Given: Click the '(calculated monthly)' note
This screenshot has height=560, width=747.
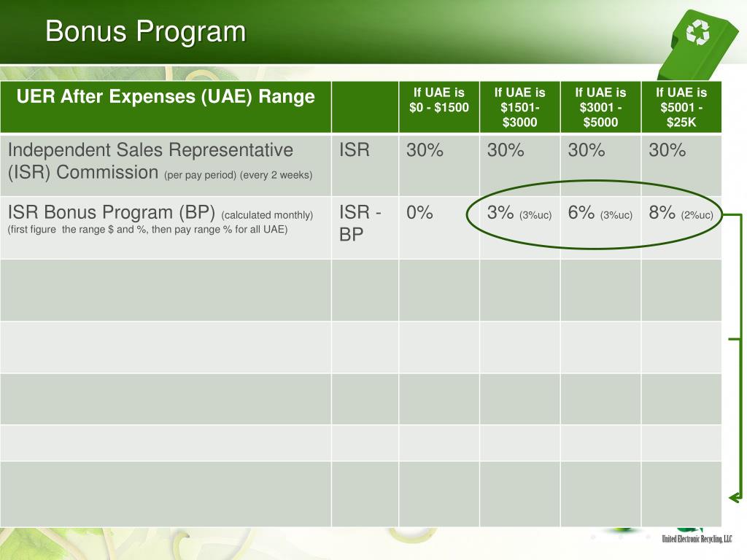Looking at the screenshot, I should coord(267,215).
